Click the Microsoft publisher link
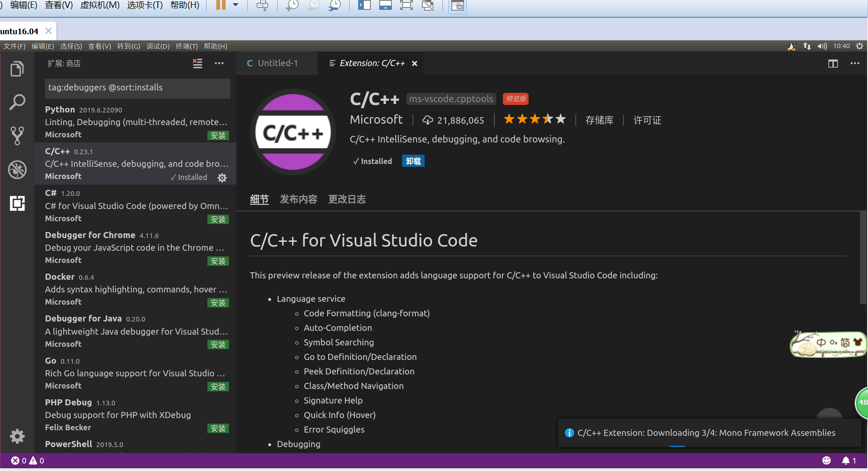Viewport: 868px width, 471px height. [376, 120]
